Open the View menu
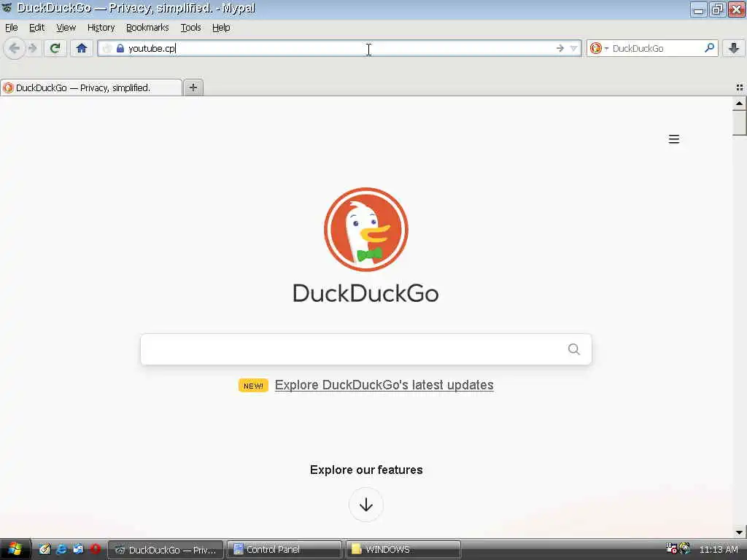This screenshot has width=747, height=560. pyautogui.click(x=66, y=28)
